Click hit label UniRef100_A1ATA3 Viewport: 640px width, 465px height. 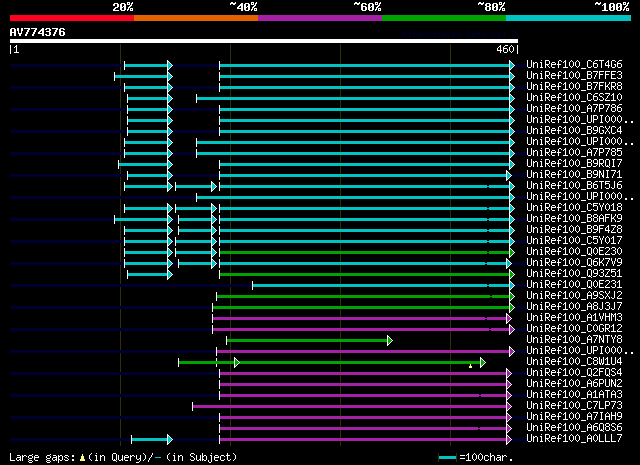pos(574,395)
